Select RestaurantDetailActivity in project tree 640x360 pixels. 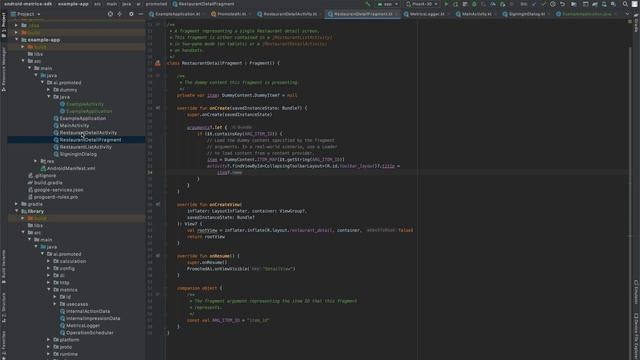88,133
